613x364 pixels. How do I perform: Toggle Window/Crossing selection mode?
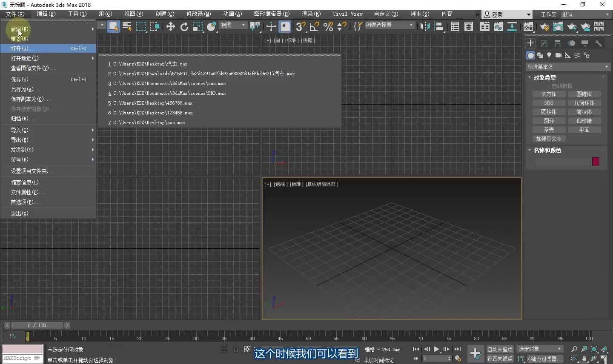(x=155, y=26)
